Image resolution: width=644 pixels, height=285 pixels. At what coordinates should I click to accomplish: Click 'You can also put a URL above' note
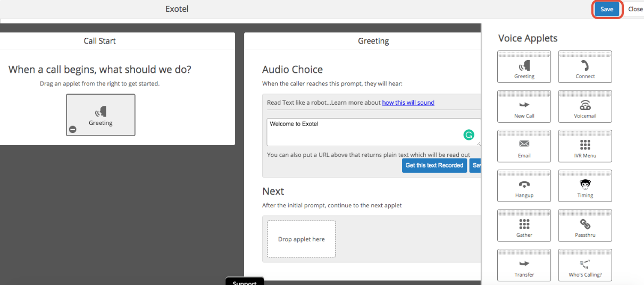[369, 155]
